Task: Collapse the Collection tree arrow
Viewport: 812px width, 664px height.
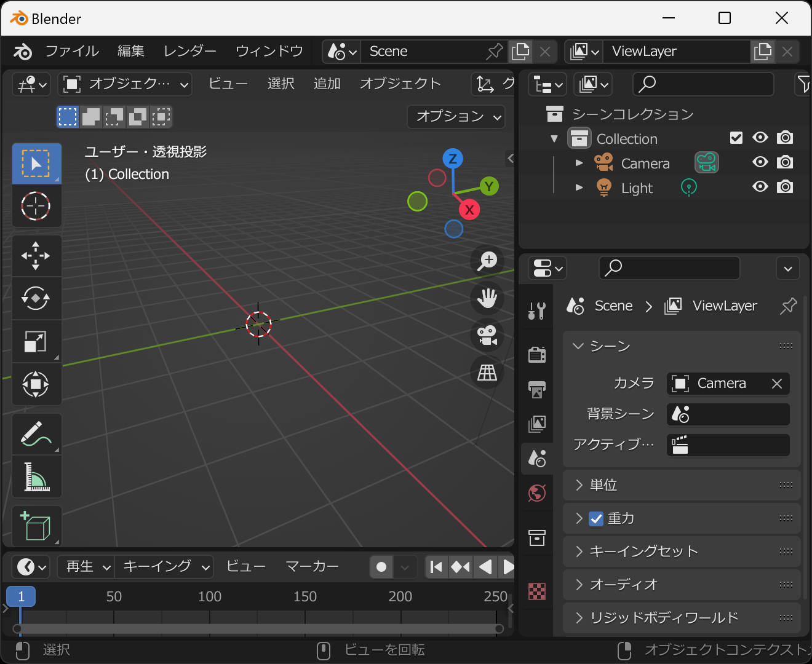Action: (554, 139)
